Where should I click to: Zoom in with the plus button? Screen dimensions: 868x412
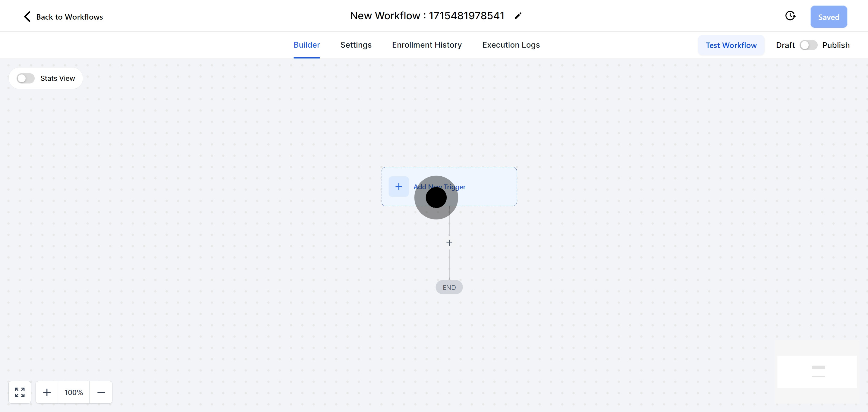coord(47,392)
